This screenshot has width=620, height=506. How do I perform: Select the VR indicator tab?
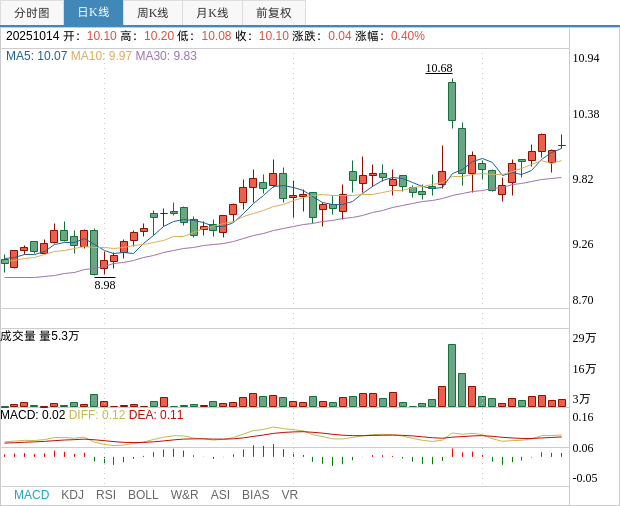[289, 495]
